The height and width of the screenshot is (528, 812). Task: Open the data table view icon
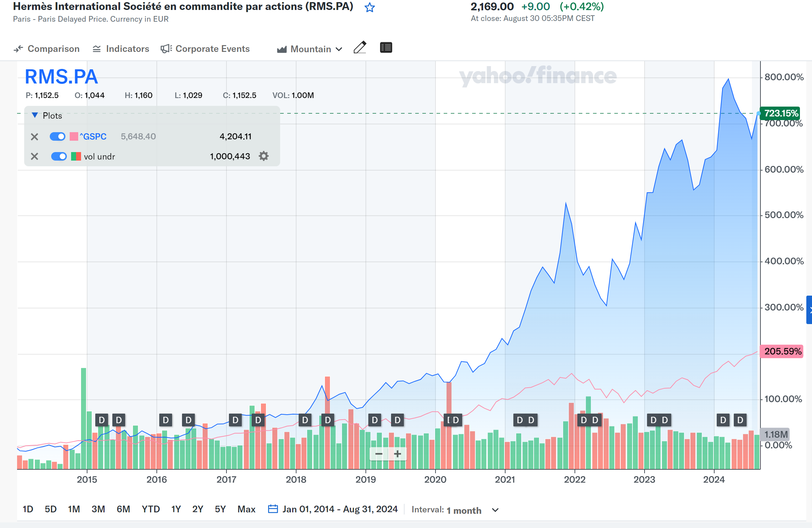[386, 47]
